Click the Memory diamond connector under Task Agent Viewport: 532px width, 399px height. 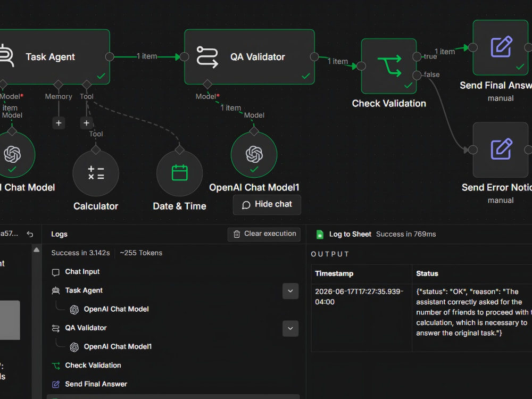59,84
